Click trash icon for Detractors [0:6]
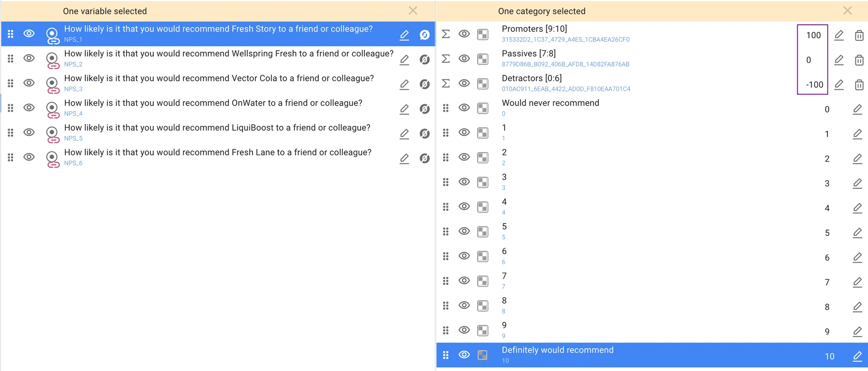The image size is (868, 371). (859, 85)
